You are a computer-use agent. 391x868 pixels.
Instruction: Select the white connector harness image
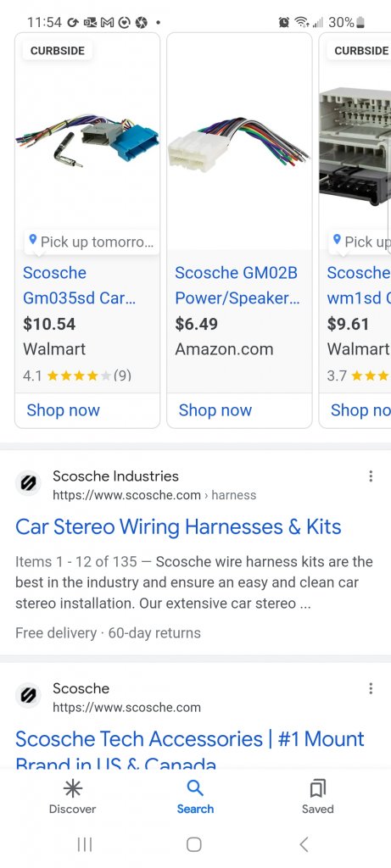(238, 142)
